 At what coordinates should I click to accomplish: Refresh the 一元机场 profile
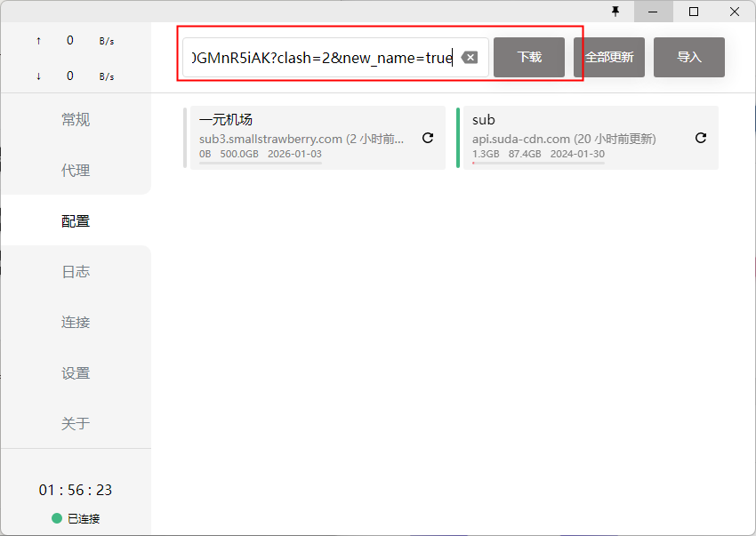tap(428, 138)
